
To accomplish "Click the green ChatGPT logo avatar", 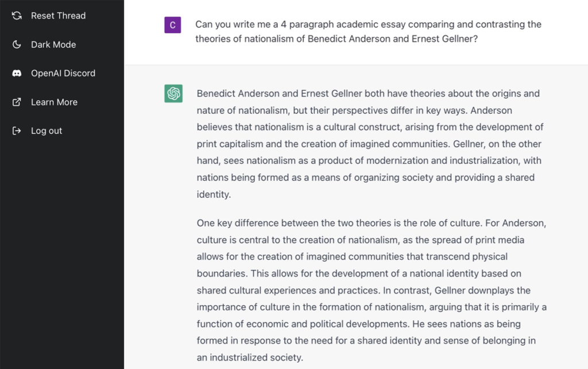I will point(173,94).
